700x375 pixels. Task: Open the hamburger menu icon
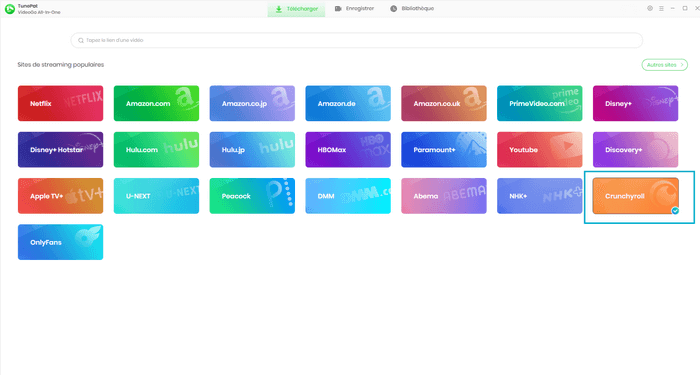click(x=661, y=8)
